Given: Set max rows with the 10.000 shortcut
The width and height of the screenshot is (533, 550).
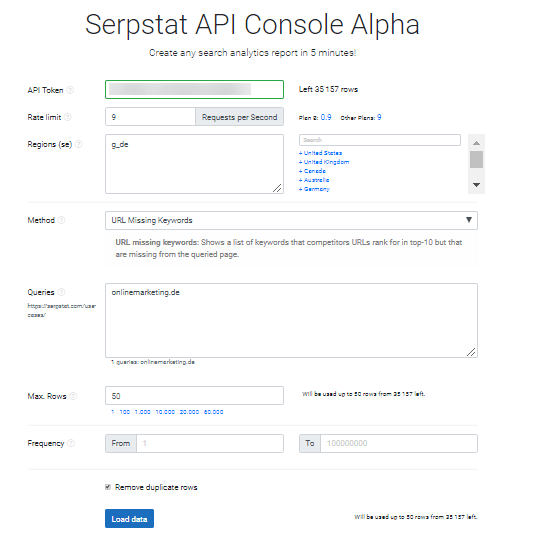Looking at the screenshot, I should point(165,412).
